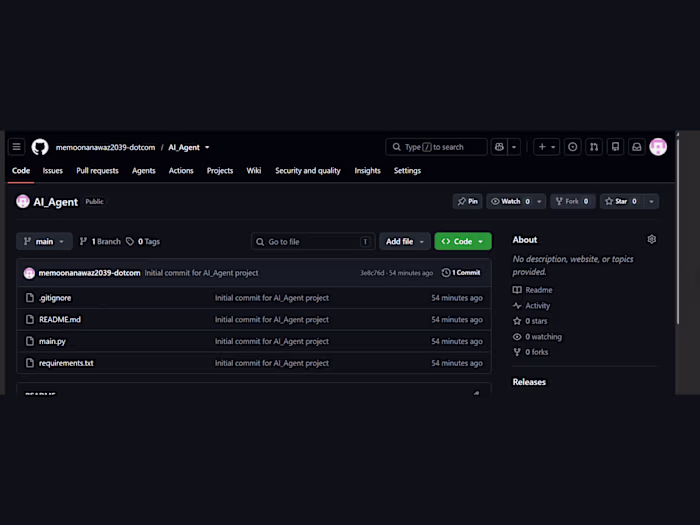Open the Add file dropdown

pyautogui.click(x=404, y=242)
